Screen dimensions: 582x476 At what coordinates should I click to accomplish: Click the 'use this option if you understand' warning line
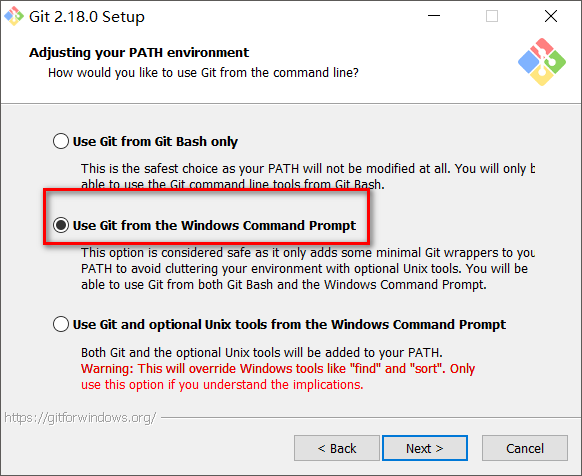[222, 385]
